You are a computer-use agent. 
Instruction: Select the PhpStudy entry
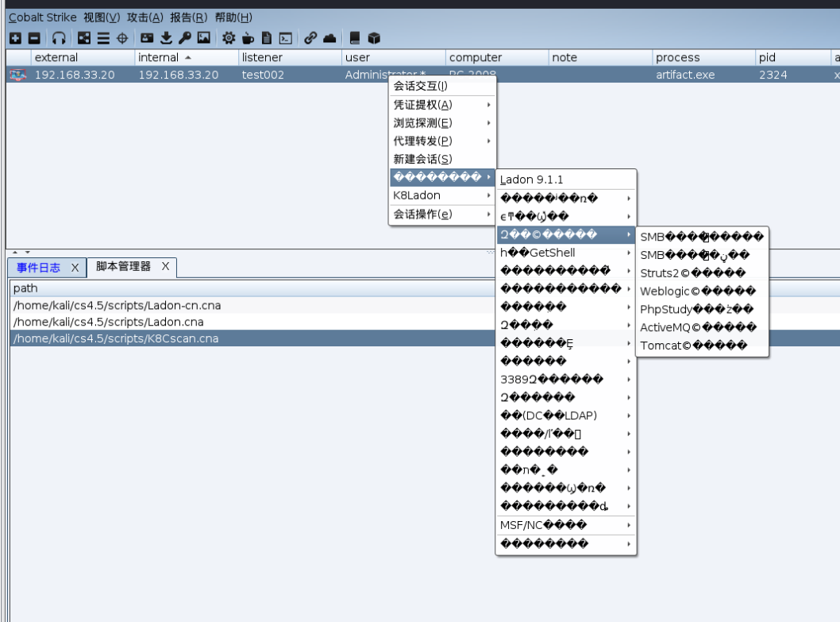(703, 309)
